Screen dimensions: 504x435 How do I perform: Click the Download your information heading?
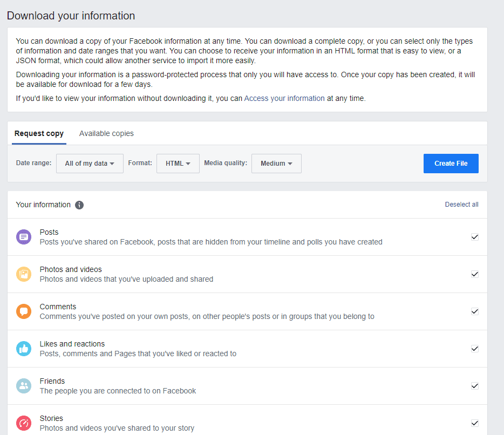coord(71,16)
